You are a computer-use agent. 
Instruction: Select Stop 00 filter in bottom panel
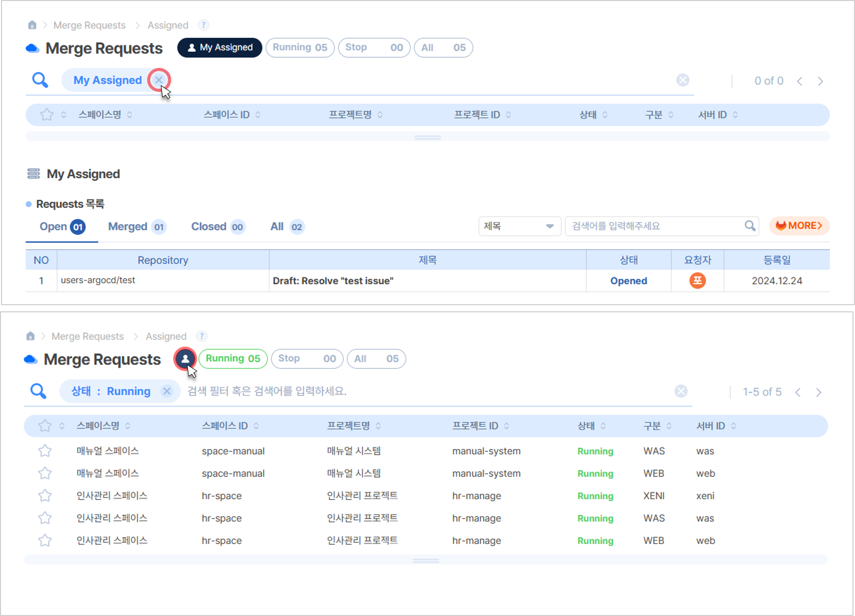click(307, 358)
